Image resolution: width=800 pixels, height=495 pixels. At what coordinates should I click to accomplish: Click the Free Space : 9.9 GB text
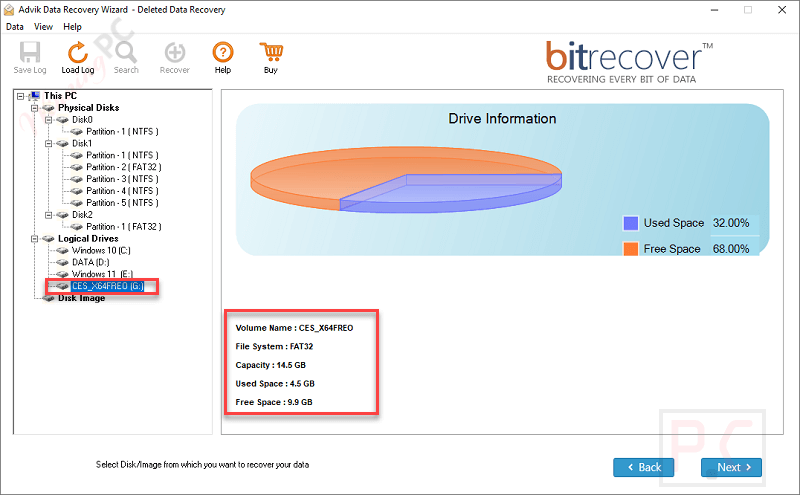[x=273, y=402]
